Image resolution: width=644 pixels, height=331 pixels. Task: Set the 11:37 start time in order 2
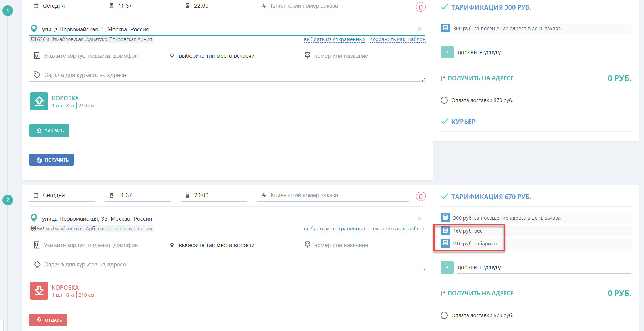pos(138,195)
